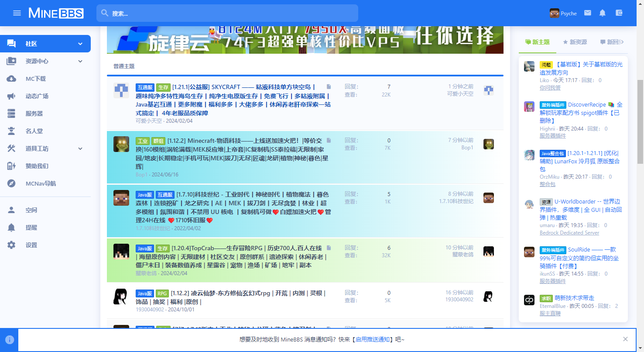The image size is (644, 352).
Task: Click inside the 搜索 search field
Action: tap(227, 13)
